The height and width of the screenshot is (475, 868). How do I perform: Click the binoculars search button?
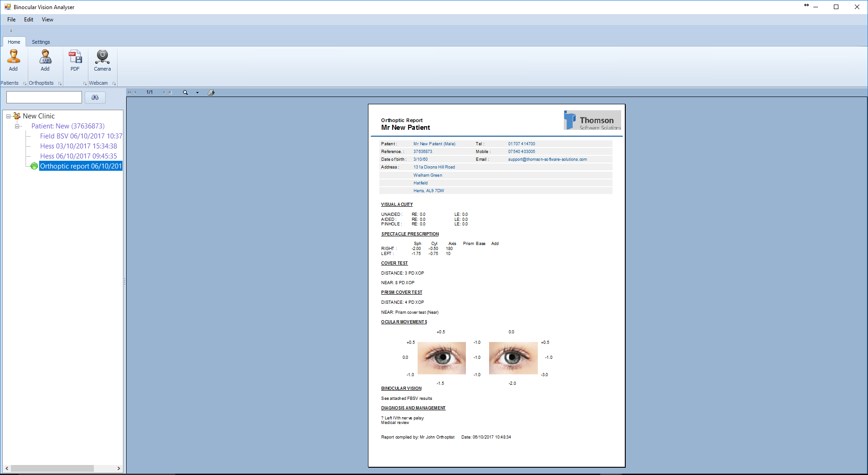tap(95, 97)
